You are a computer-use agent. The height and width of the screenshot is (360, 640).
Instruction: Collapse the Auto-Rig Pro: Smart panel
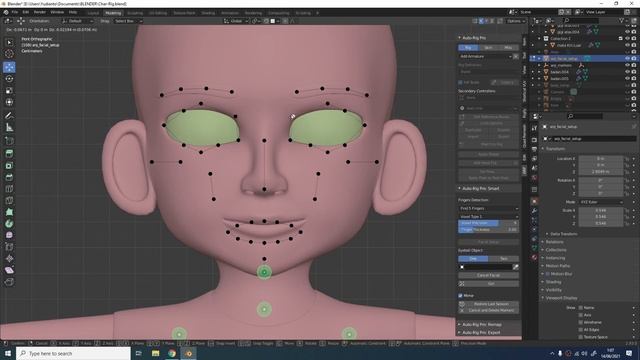click(x=480, y=189)
